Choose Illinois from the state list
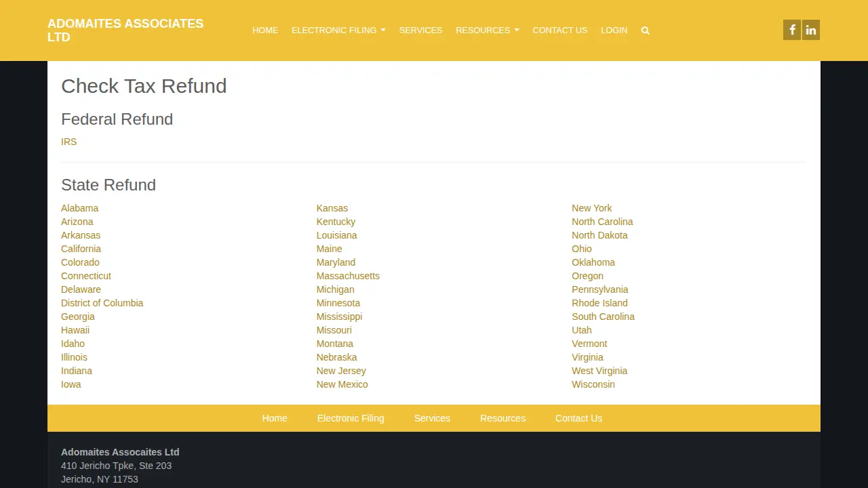Image resolution: width=868 pixels, height=488 pixels. point(74,357)
